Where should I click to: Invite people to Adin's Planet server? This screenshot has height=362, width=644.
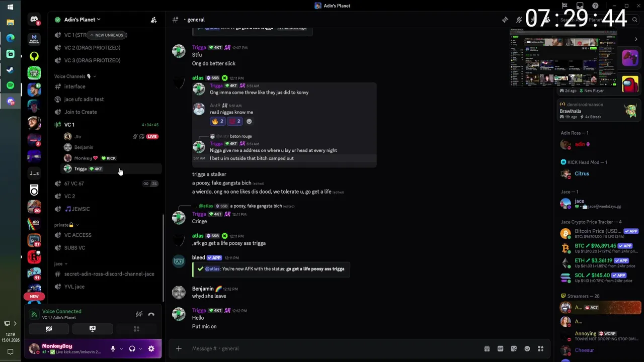coord(153,20)
